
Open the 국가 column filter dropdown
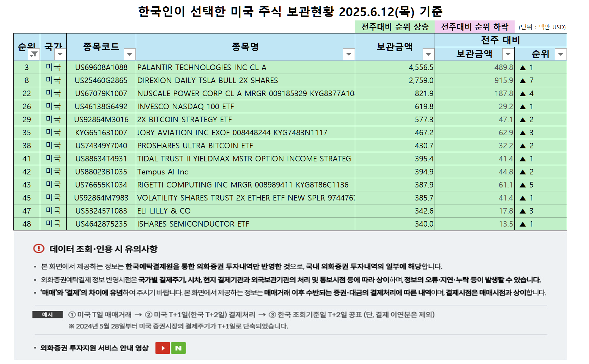click(x=60, y=55)
